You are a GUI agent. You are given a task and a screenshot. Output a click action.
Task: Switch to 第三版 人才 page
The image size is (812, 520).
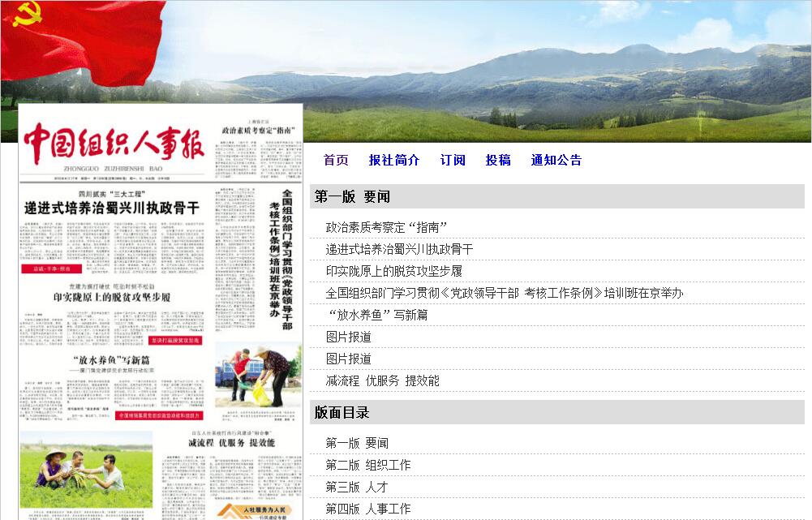tap(357, 487)
